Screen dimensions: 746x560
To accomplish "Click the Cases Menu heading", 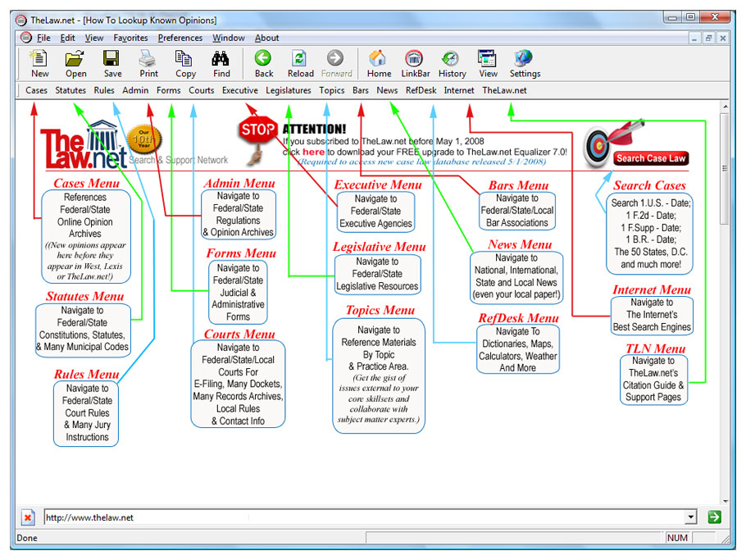I will coord(86,183).
